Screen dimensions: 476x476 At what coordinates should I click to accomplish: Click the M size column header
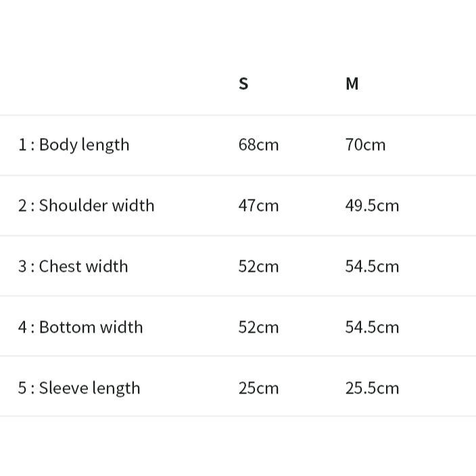[x=352, y=84]
